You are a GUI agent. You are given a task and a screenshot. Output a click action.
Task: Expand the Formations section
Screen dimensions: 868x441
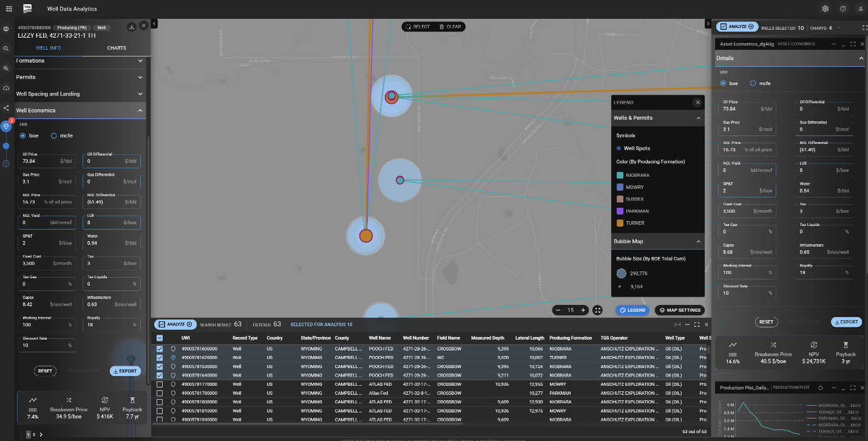pos(80,61)
